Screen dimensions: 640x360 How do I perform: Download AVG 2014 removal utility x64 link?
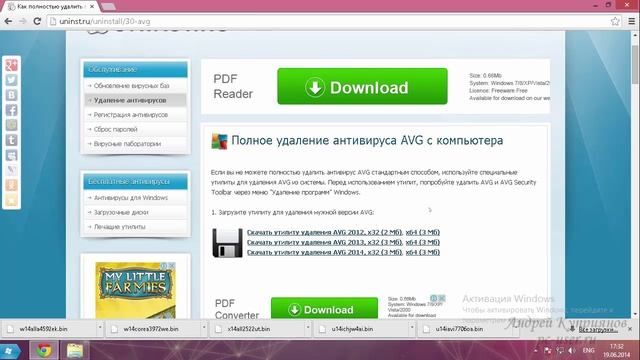(422, 252)
